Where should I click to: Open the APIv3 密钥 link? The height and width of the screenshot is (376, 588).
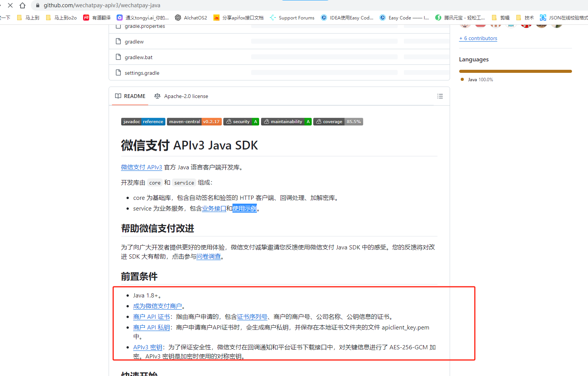click(x=147, y=347)
